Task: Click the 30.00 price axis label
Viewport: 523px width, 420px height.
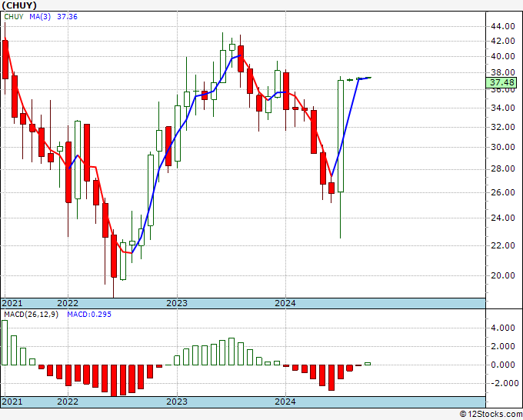Action: point(502,147)
